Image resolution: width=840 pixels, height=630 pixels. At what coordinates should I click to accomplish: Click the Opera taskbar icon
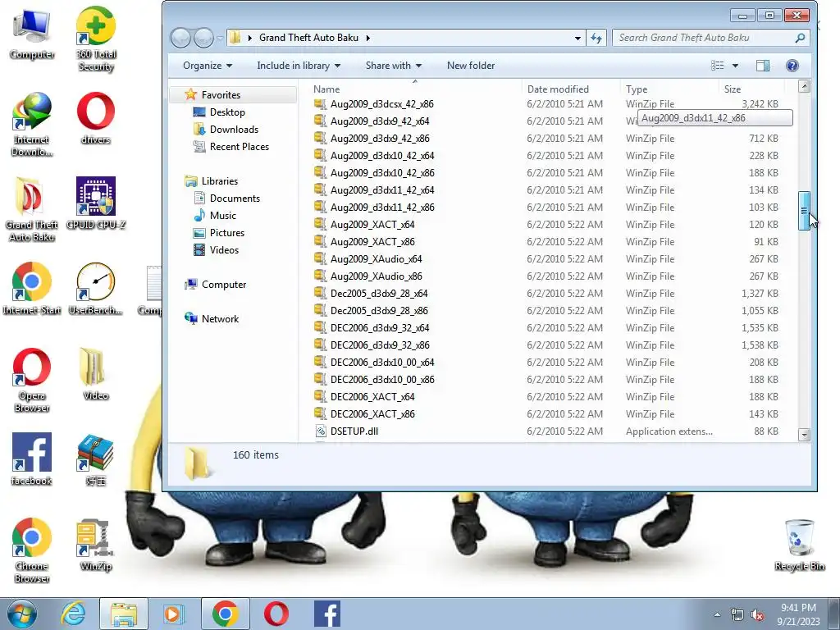[276, 614]
